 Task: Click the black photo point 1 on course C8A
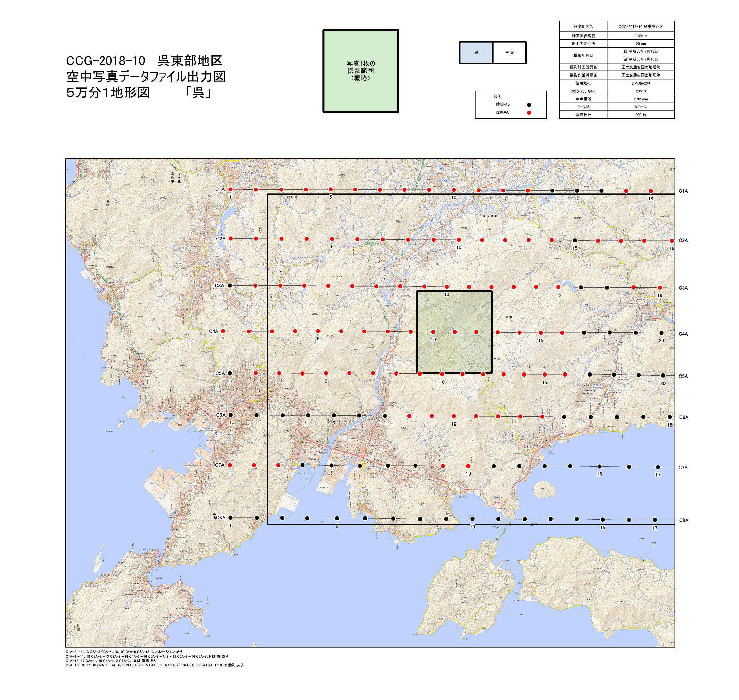[230, 518]
